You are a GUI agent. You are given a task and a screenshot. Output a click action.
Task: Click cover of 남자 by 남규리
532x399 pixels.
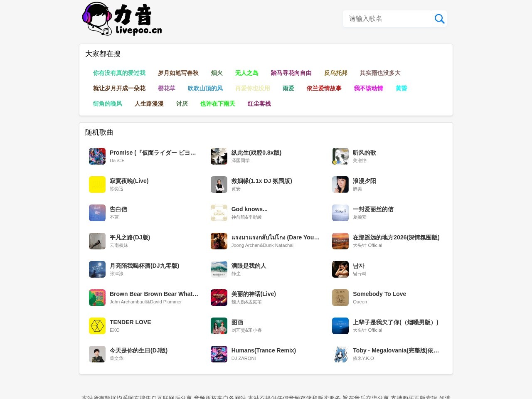(340, 269)
